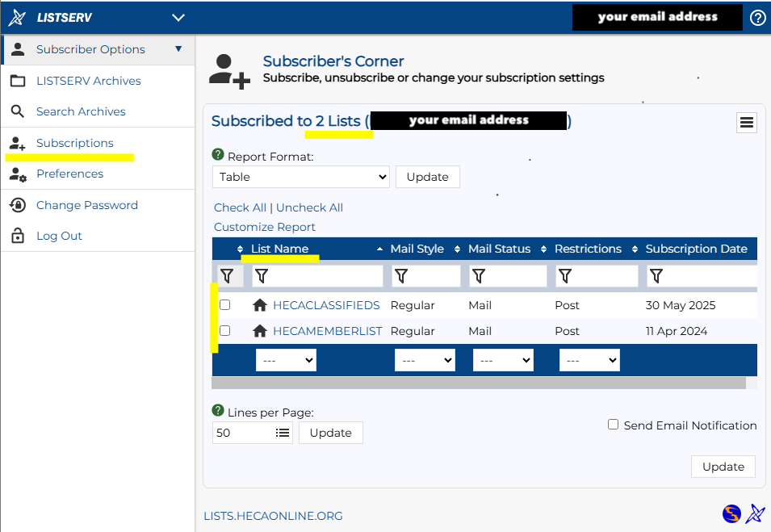771x532 pixels.
Task: Click the Subscriber's Corner heading
Action: (333, 61)
